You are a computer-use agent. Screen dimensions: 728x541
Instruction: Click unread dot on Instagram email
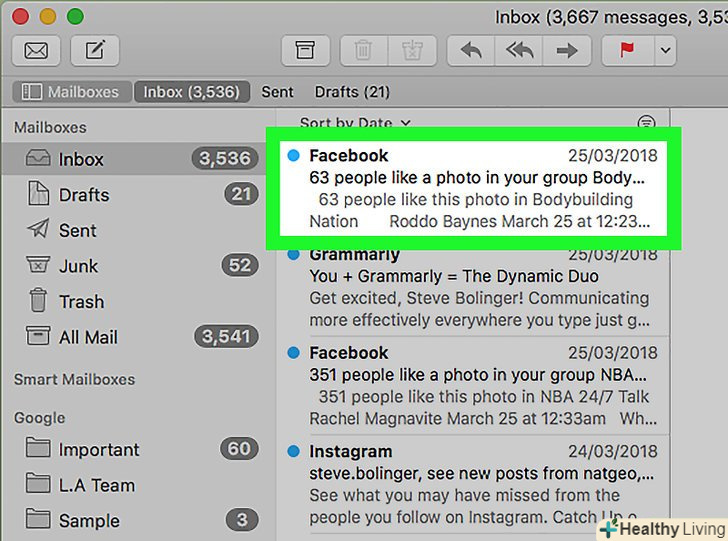[293, 451]
